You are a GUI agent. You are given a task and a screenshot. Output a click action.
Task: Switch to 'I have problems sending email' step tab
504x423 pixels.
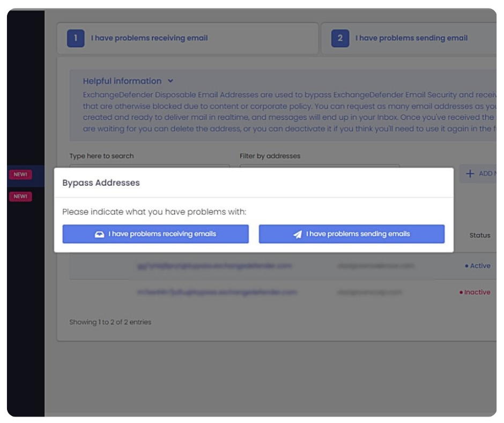coord(411,38)
